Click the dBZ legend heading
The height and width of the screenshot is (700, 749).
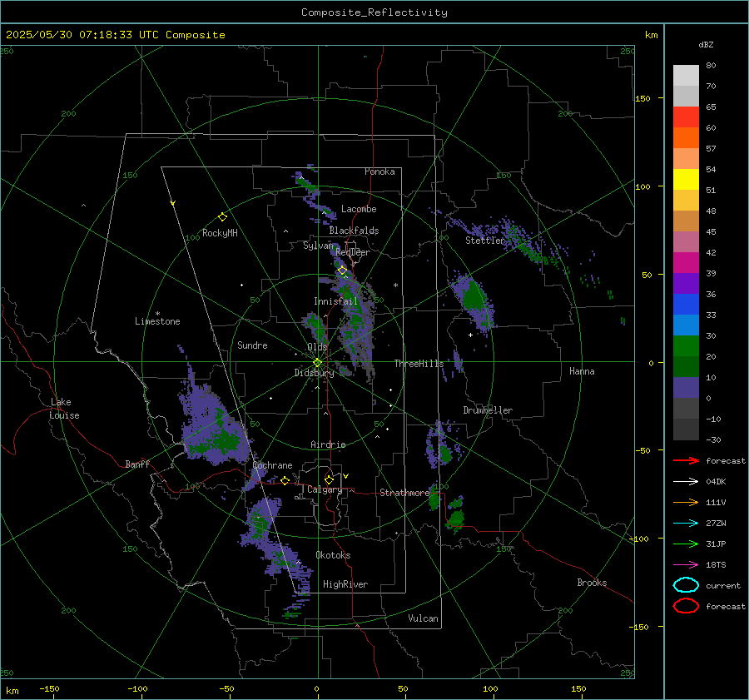pos(706,44)
